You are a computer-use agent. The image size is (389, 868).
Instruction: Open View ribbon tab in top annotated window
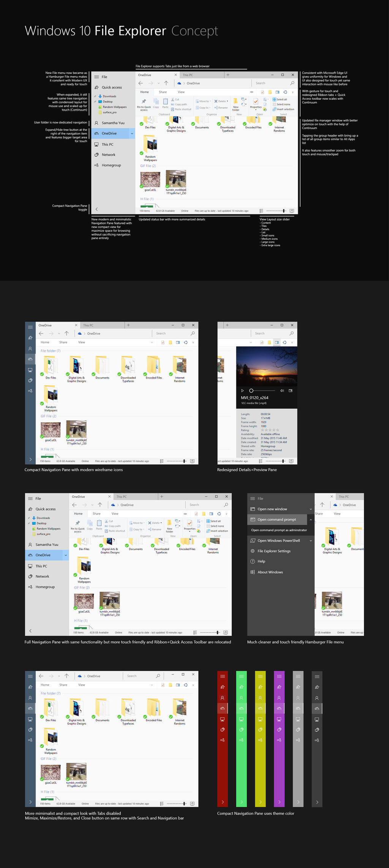181,92
